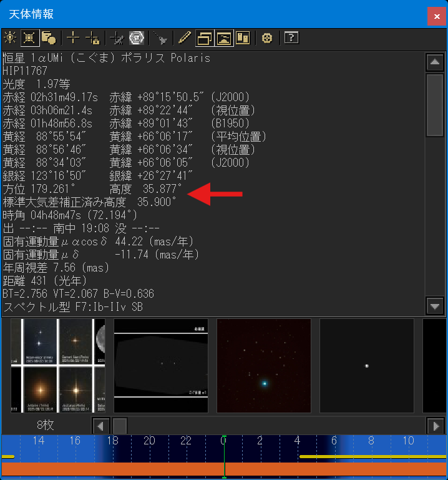Toggle the image panel display icon
This screenshot has height=480, width=448.
coord(223,38)
